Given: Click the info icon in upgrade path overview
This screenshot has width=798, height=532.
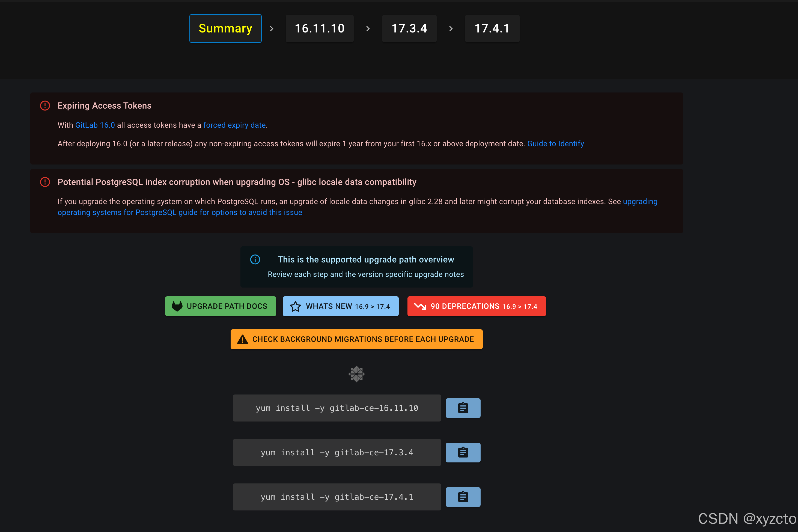Looking at the screenshot, I should tap(255, 259).
